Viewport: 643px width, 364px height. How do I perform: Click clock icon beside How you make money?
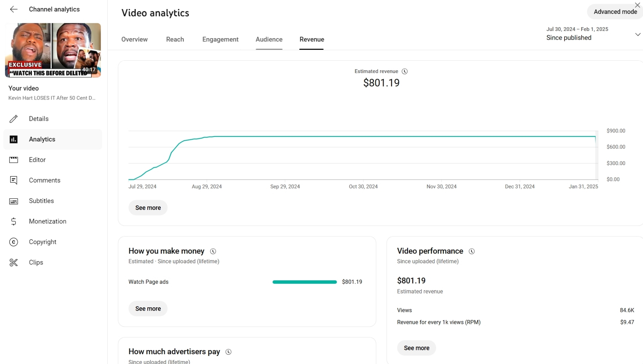(x=213, y=251)
